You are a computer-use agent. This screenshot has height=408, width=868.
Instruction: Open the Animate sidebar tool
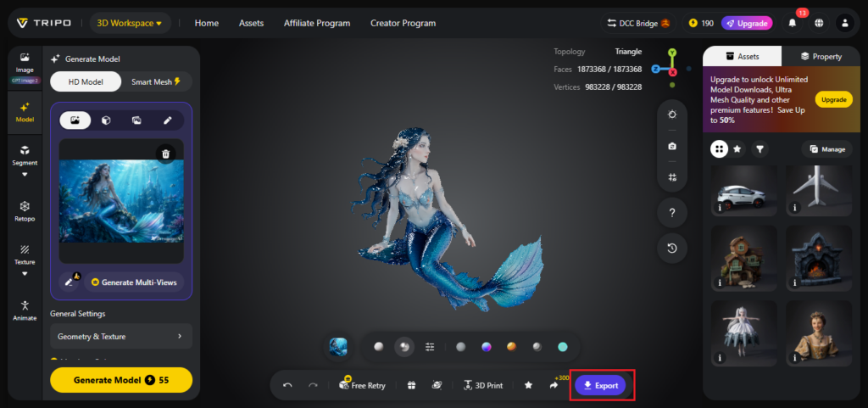tap(25, 310)
